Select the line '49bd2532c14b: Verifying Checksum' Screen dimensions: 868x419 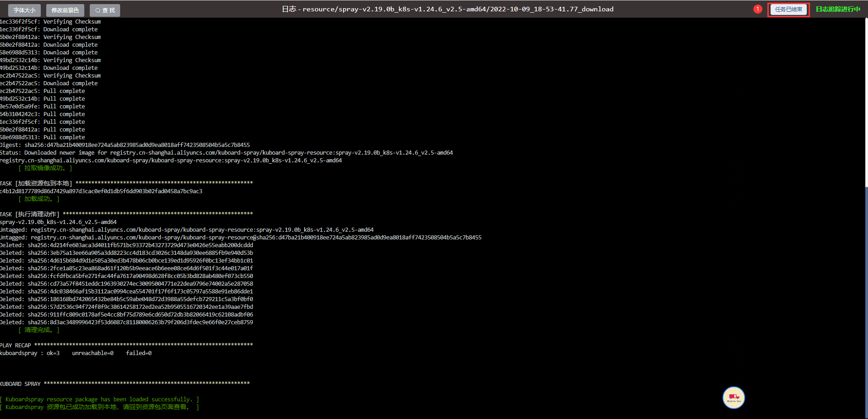50,60
